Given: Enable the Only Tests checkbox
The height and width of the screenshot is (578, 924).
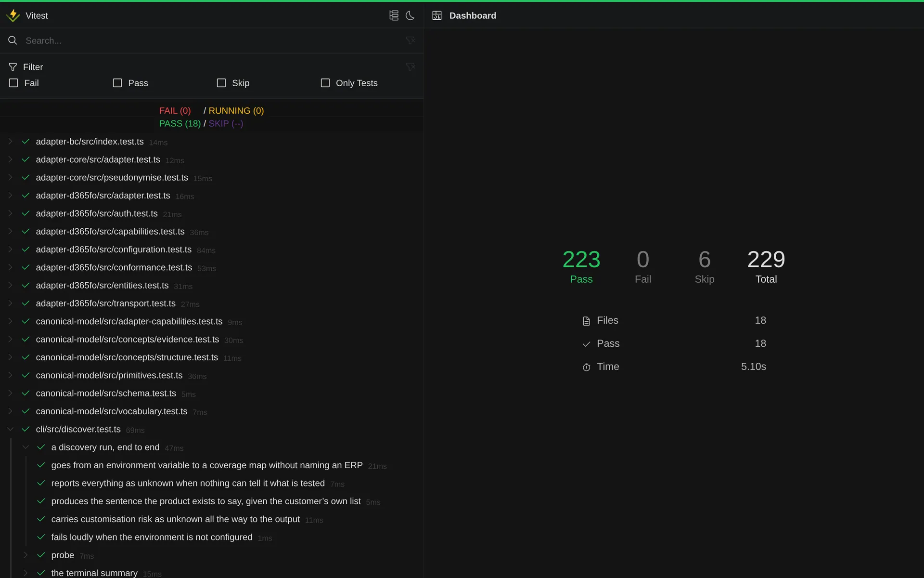Looking at the screenshot, I should 325,83.
